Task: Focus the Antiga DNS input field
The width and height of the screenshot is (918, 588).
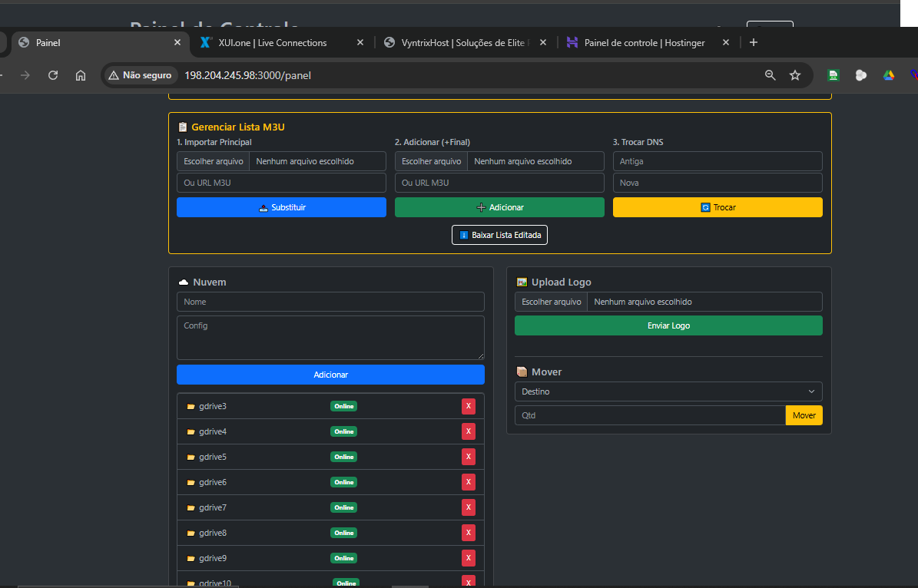Action: point(717,161)
